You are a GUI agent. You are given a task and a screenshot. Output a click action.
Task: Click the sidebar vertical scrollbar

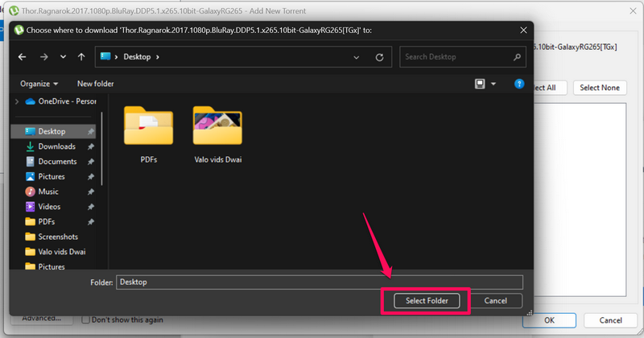tap(101, 149)
